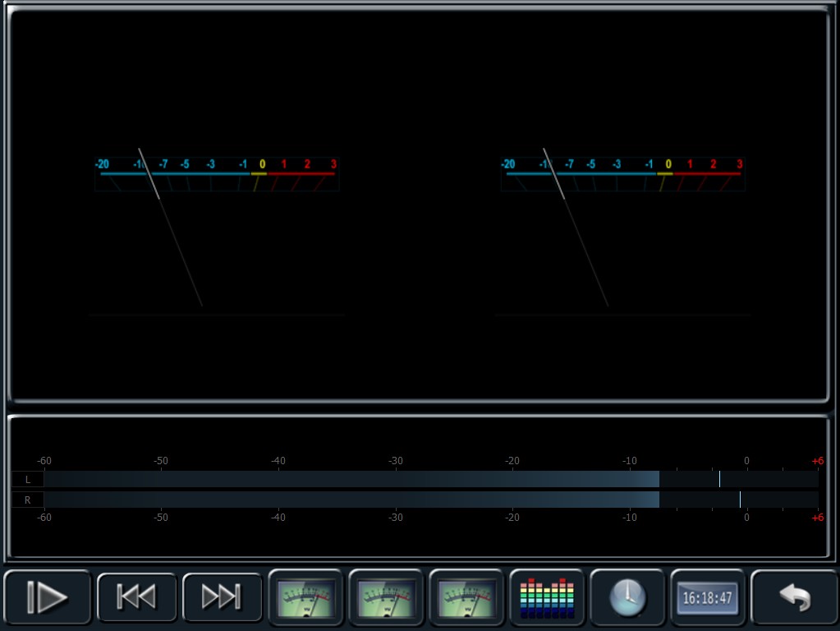Select the rightmost VU meter style icon
Image resolution: width=840 pixels, height=631 pixels.
click(x=466, y=597)
